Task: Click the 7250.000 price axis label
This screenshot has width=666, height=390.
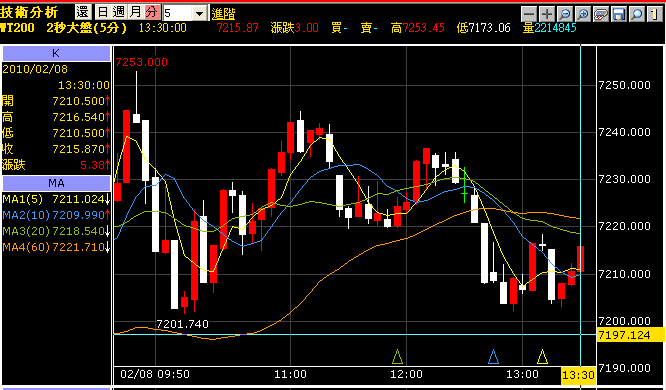Action: 624,85
